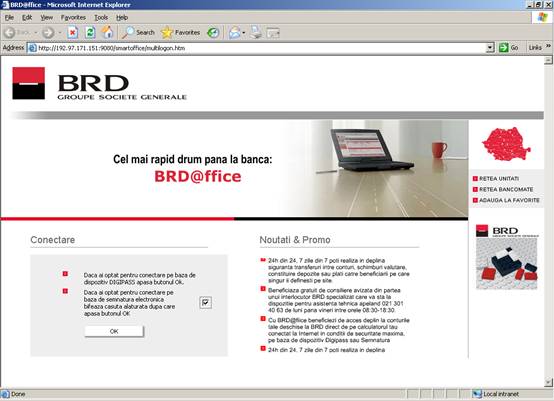Open the Search toolbar button
The image size is (554, 401).
tap(138, 33)
